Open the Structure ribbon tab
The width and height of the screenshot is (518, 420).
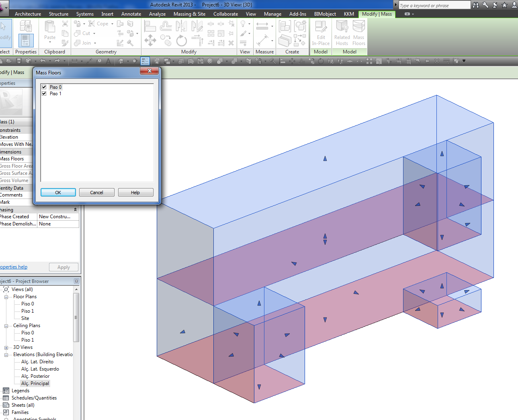click(x=59, y=14)
